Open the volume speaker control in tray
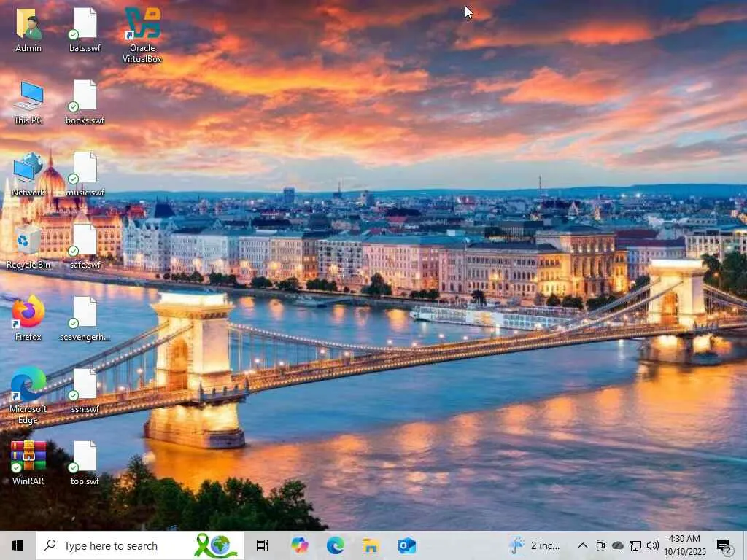747x560 pixels. click(x=653, y=545)
